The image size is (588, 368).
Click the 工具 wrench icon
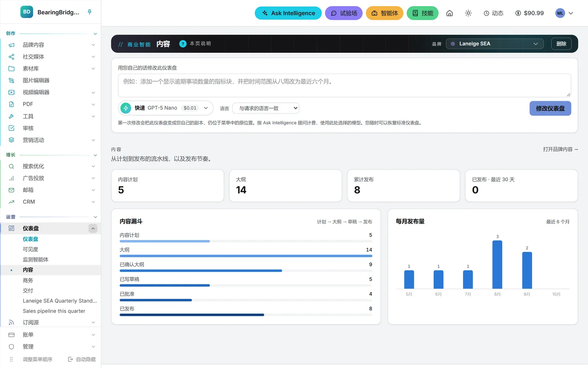(11, 116)
